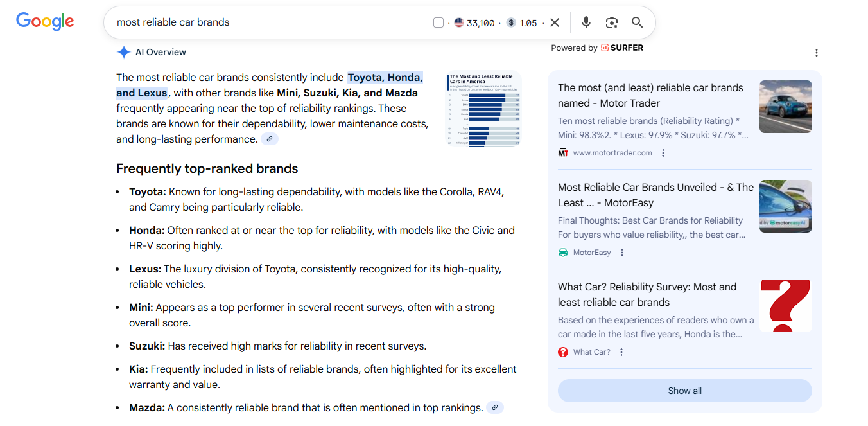Click the Toyota bullet label
This screenshot has width=868, height=426.
click(148, 191)
